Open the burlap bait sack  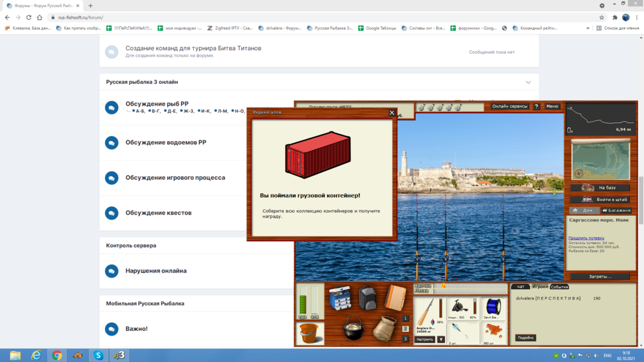pos(384,329)
